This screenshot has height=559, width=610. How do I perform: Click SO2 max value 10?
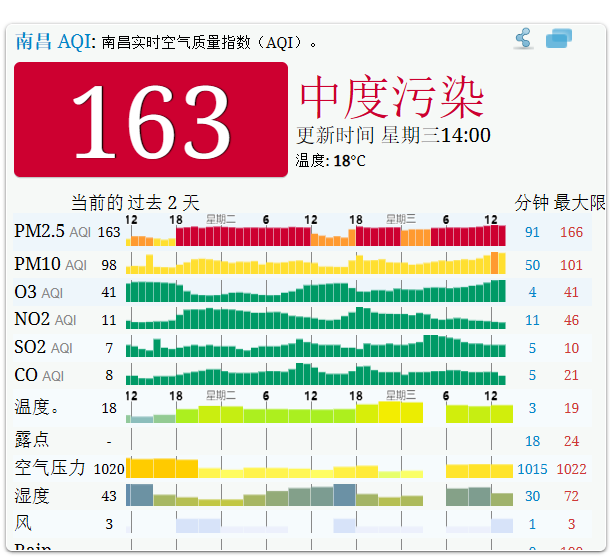pos(571,348)
